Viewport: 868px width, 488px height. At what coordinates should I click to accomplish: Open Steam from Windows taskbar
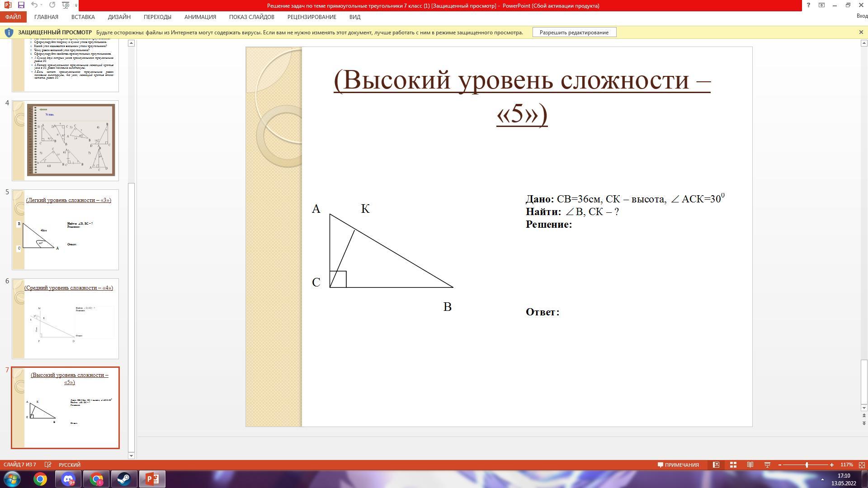pyautogui.click(x=124, y=479)
